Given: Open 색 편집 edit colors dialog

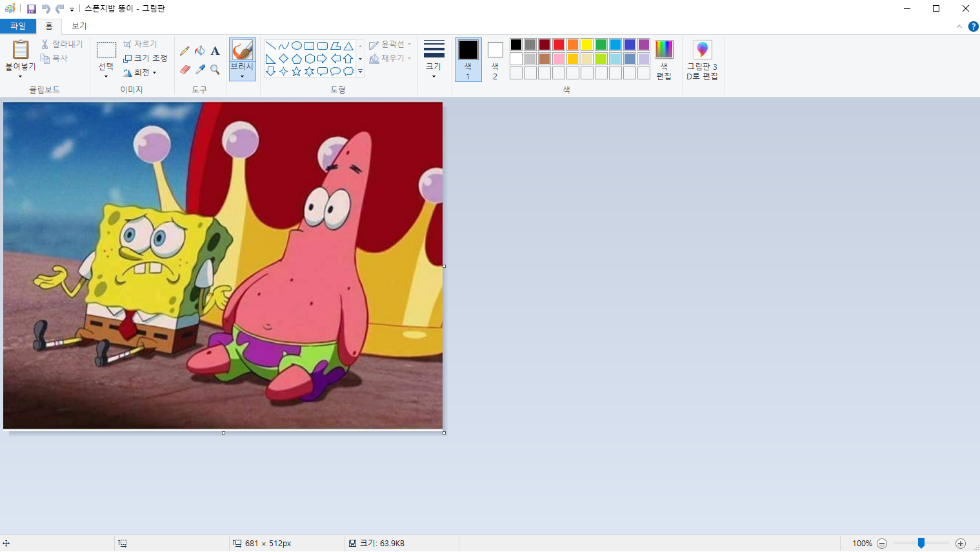Looking at the screenshot, I should 664,59.
